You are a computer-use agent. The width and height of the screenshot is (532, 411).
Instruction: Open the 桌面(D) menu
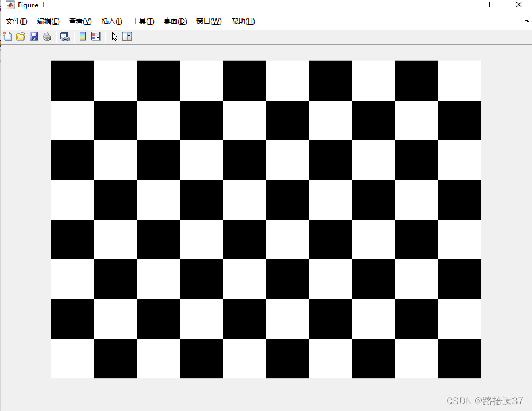[175, 21]
